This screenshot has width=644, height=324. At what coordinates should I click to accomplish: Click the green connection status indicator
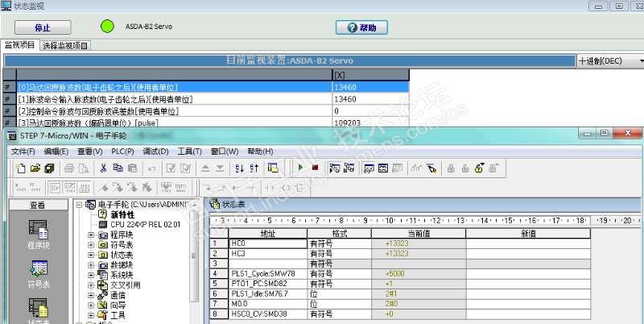(x=107, y=27)
